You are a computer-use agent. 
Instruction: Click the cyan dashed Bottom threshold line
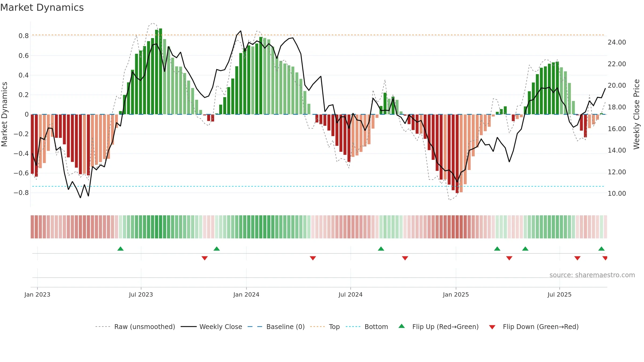pyautogui.click(x=318, y=186)
